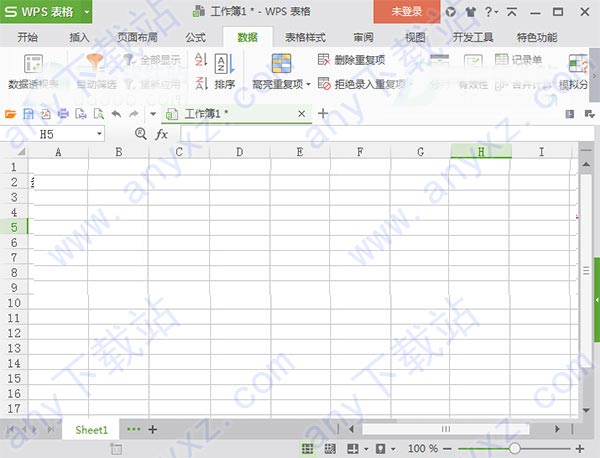The height and width of the screenshot is (458, 600).
Task: Switch to Normal view in status bar
Action: tap(307, 448)
